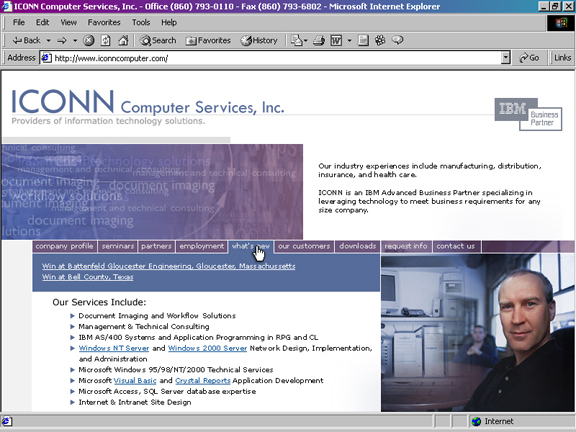
Task: Open the downloads tab
Action: click(x=358, y=246)
